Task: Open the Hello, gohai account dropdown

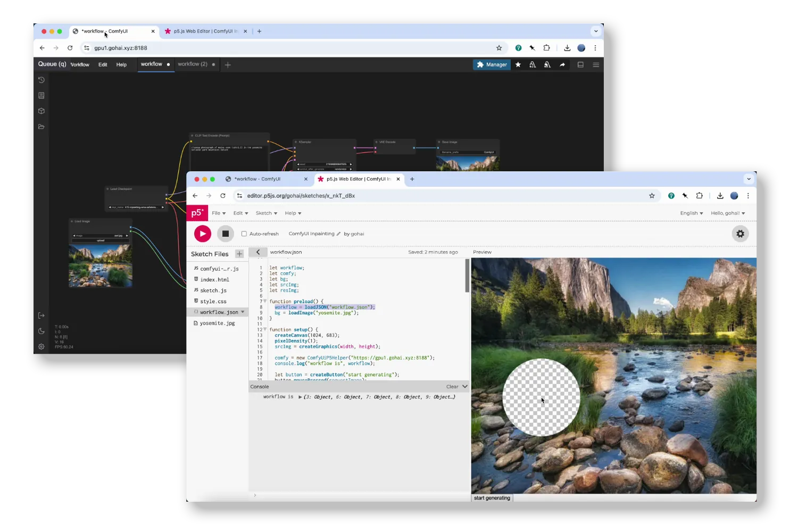Action: [x=728, y=213]
